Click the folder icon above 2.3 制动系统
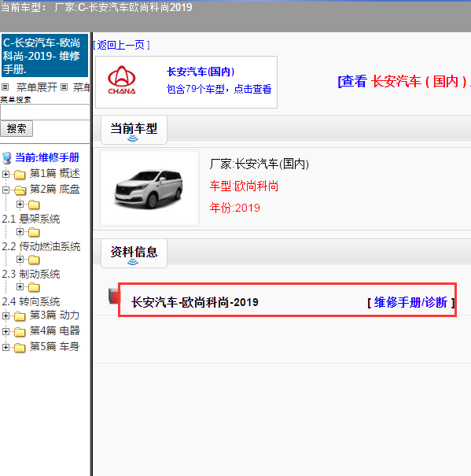The height and width of the screenshot is (476, 471). (x=34, y=260)
